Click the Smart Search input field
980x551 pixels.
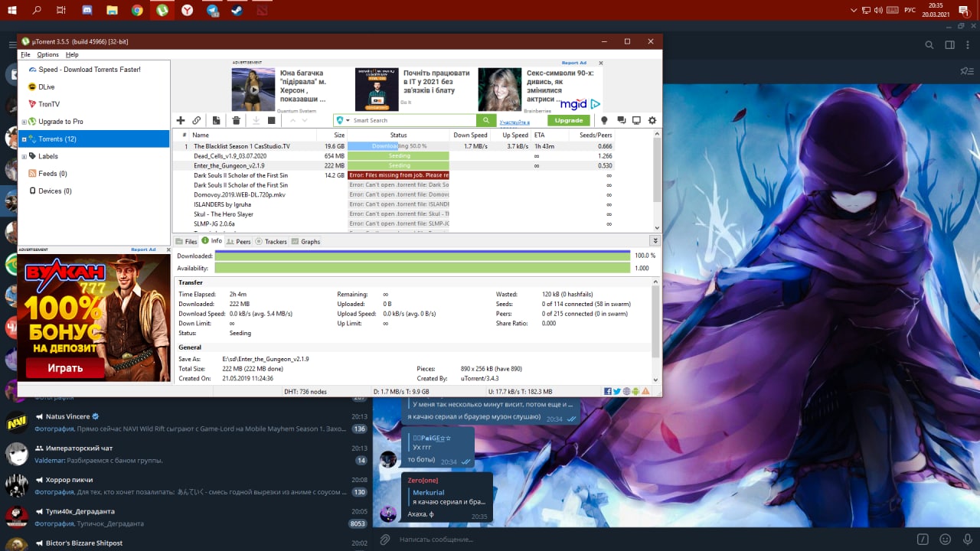point(413,120)
